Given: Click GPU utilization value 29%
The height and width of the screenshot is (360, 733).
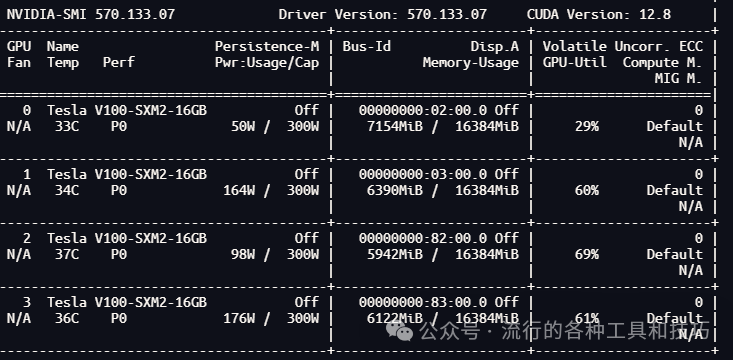Looking at the screenshot, I should (x=587, y=127).
